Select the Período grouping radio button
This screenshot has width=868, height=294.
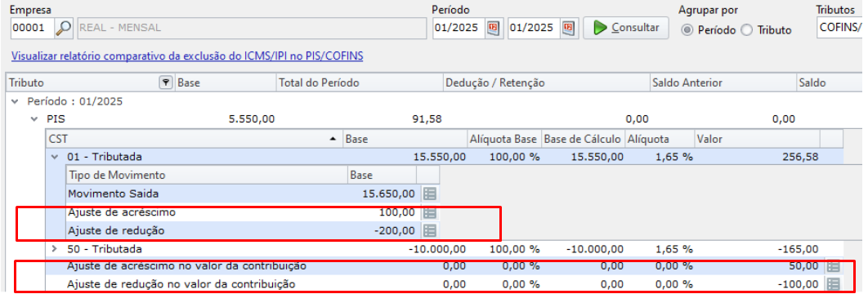687,30
